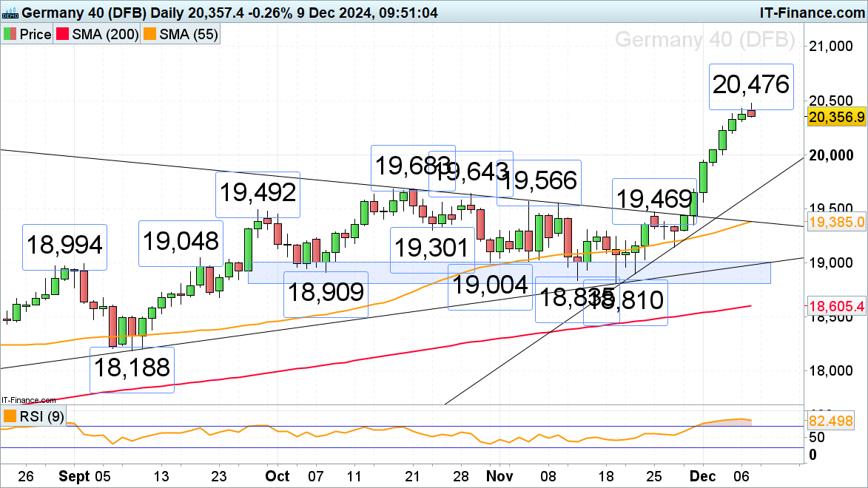
Task: Click the 18,188 low price annotation
Action: (132, 367)
